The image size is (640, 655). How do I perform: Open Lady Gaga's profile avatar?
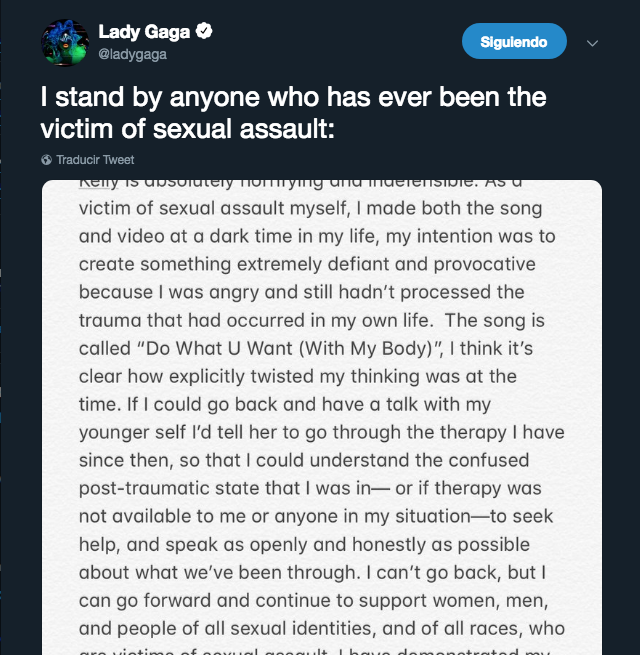[65, 42]
